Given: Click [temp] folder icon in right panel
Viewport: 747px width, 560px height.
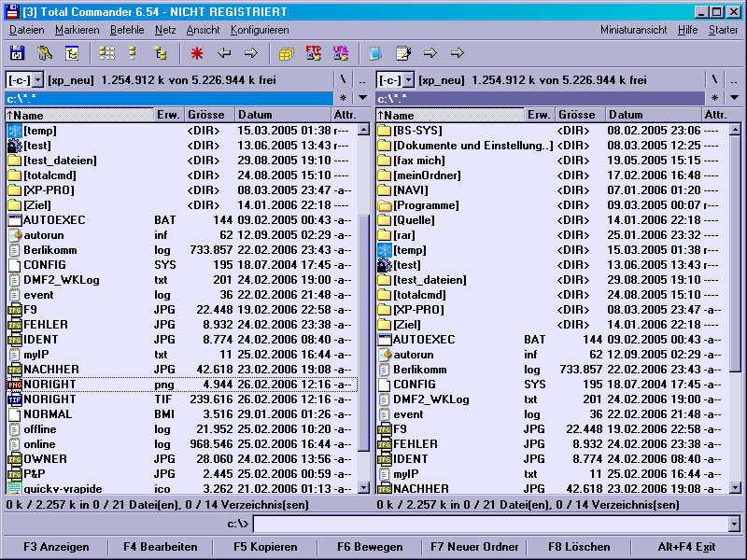Looking at the screenshot, I should 385,250.
